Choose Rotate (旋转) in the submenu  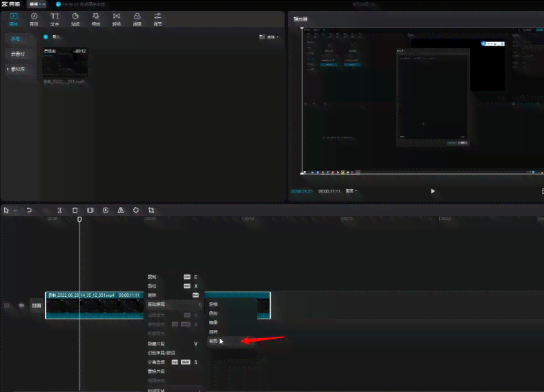point(232,332)
